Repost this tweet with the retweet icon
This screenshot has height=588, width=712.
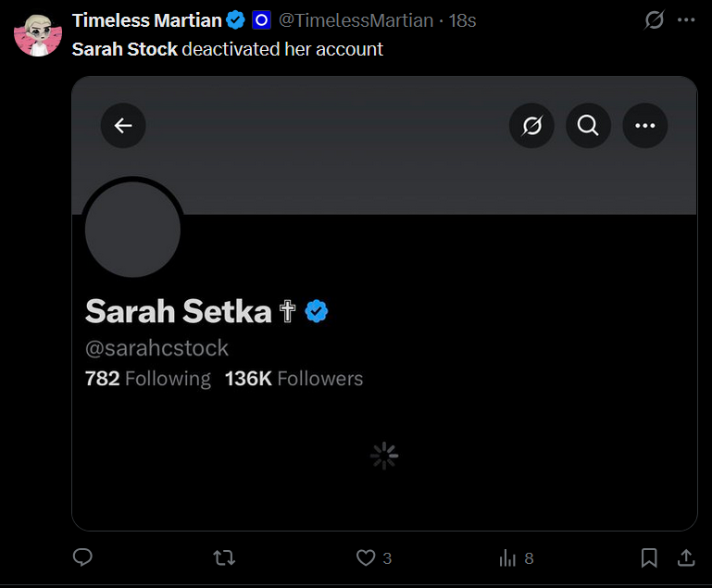(224, 557)
